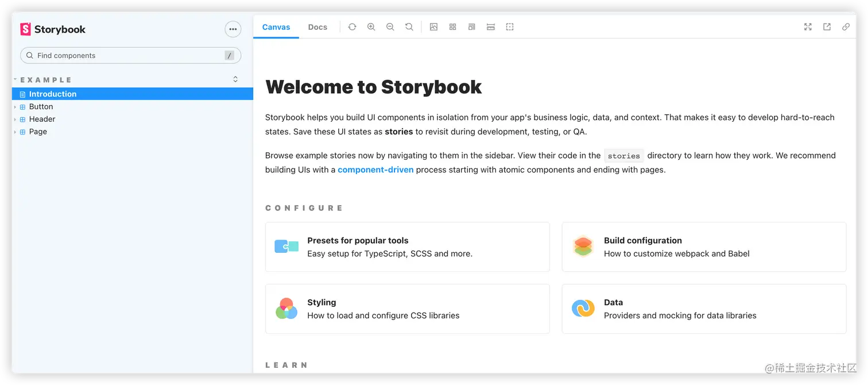Screen dimensions: 868x385
Task: Click the CONFIGURE section label
Action: [x=304, y=208]
